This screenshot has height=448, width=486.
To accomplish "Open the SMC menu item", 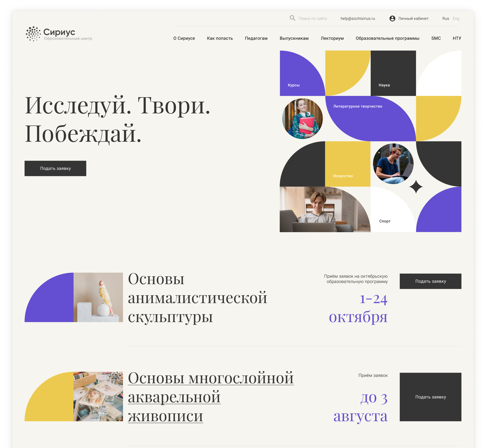I will (436, 38).
